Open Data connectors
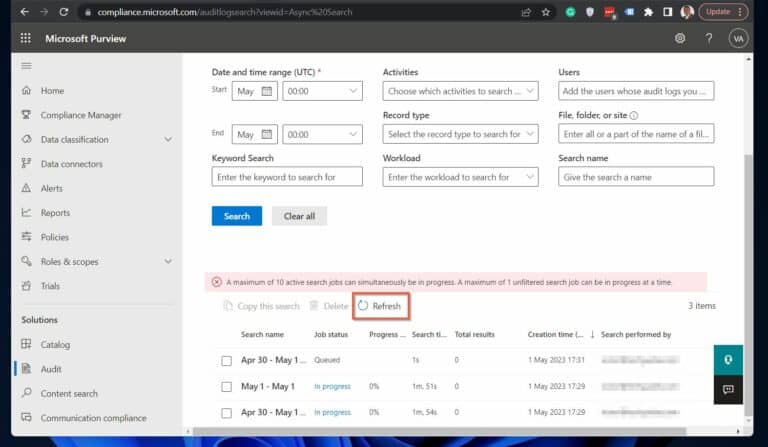 [72, 164]
